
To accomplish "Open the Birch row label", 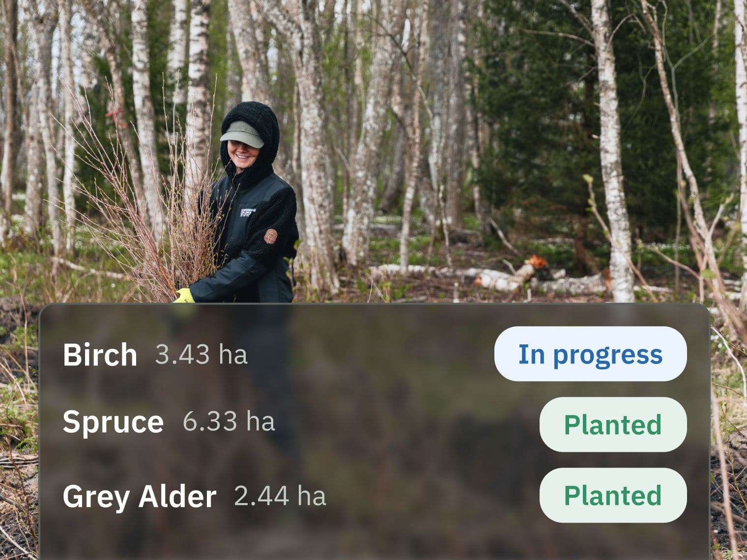I will tap(100, 355).
